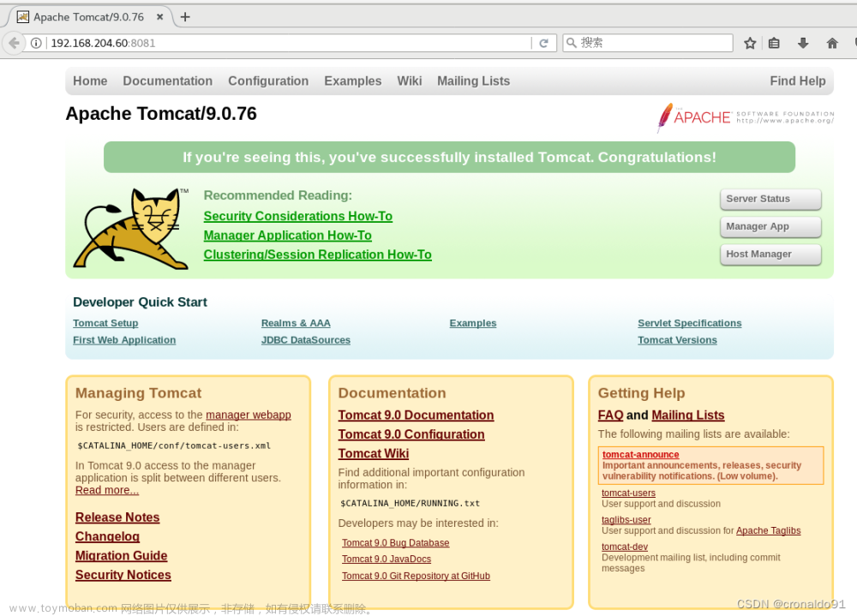Open the tomcat-announce mailing list link
Viewport: 857px width, 616px height.
click(640, 455)
